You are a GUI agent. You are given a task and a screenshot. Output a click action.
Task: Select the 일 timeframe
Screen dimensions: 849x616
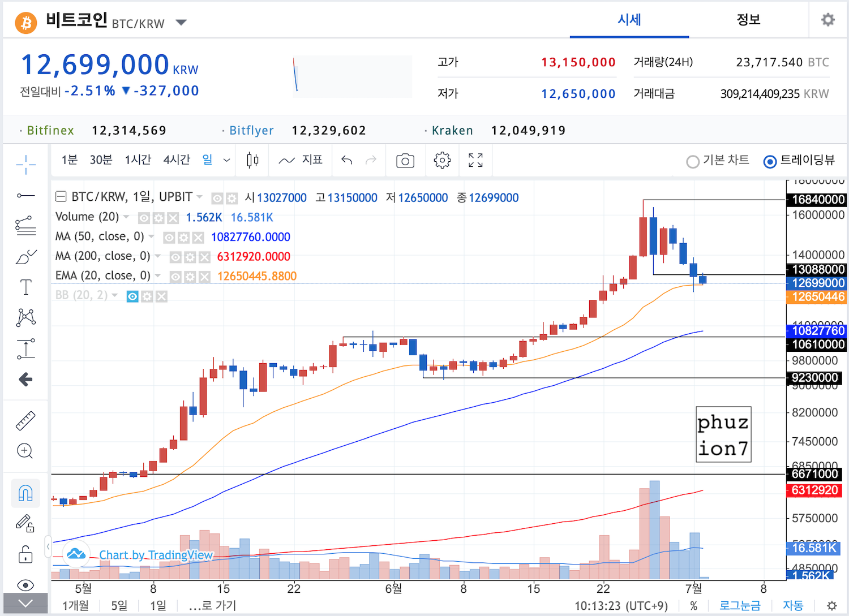click(208, 160)
